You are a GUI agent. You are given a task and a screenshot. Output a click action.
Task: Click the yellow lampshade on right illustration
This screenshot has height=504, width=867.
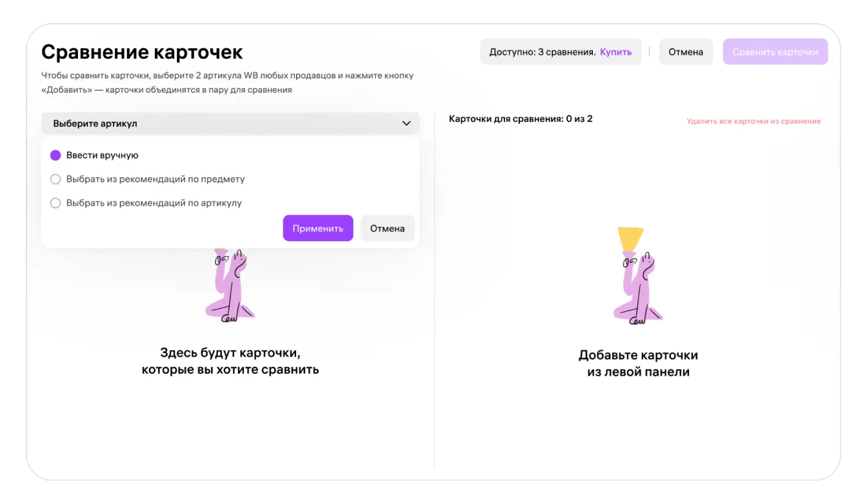(x=630, y=238)
